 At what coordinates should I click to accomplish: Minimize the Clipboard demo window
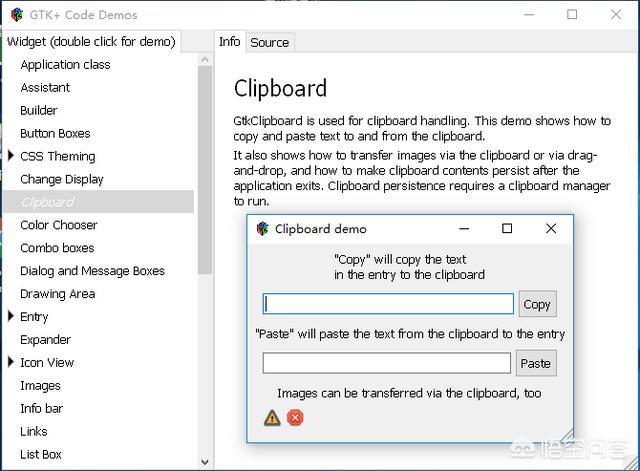(x=464, y=229)
